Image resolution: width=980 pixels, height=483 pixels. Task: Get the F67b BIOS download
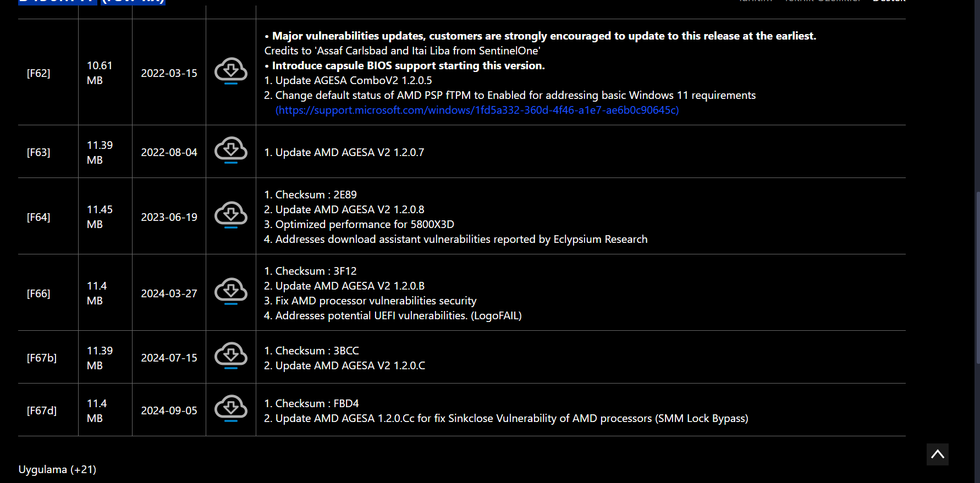231,356
